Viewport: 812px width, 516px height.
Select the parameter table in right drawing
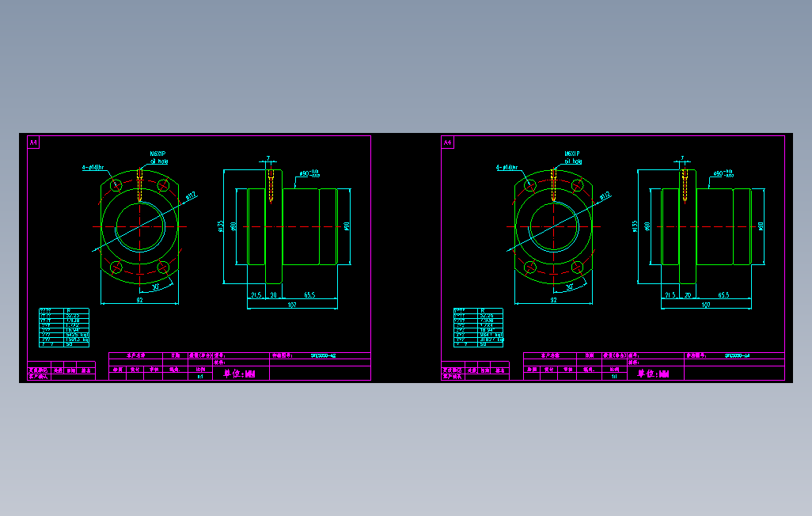click(x=479, y=328)
